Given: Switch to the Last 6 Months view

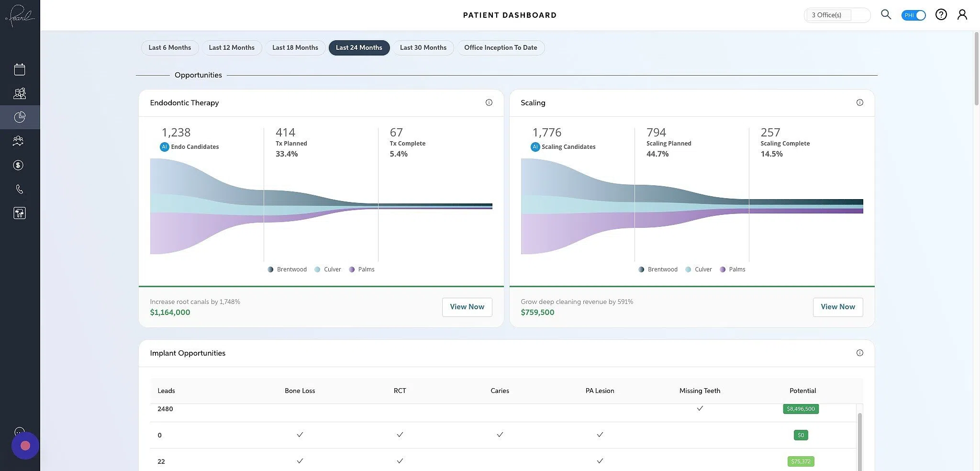Looking at the screenshot, I should pos(169,47).
